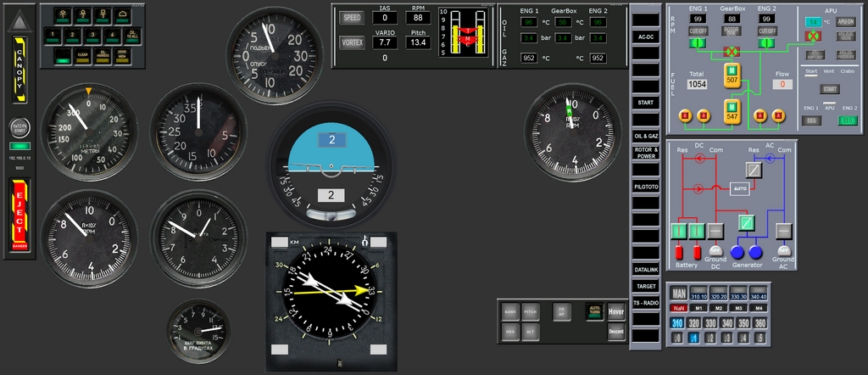This screenshot has width=868, height=375.
Task: Click the red crossfeed X valve
Action: 732,53
